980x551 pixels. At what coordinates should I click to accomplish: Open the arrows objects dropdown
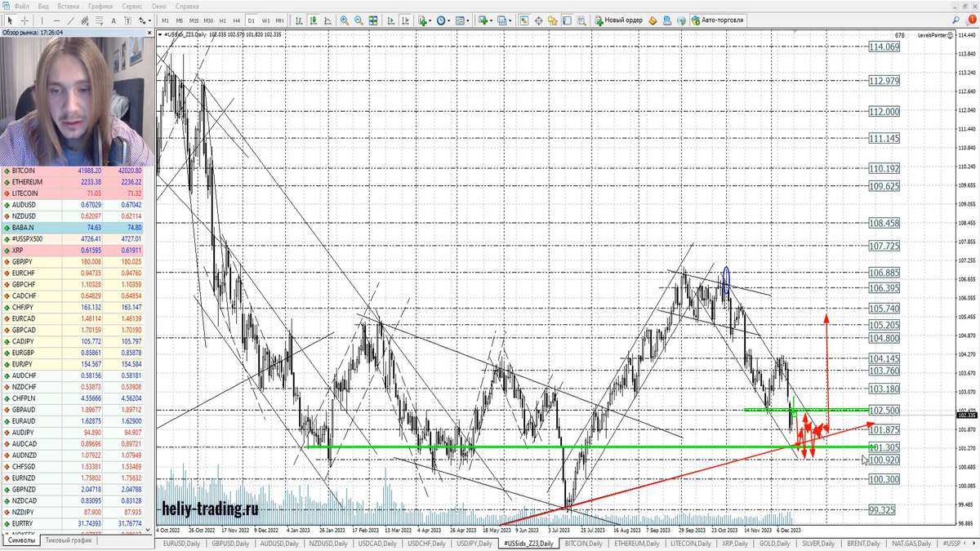pos(145,20)
